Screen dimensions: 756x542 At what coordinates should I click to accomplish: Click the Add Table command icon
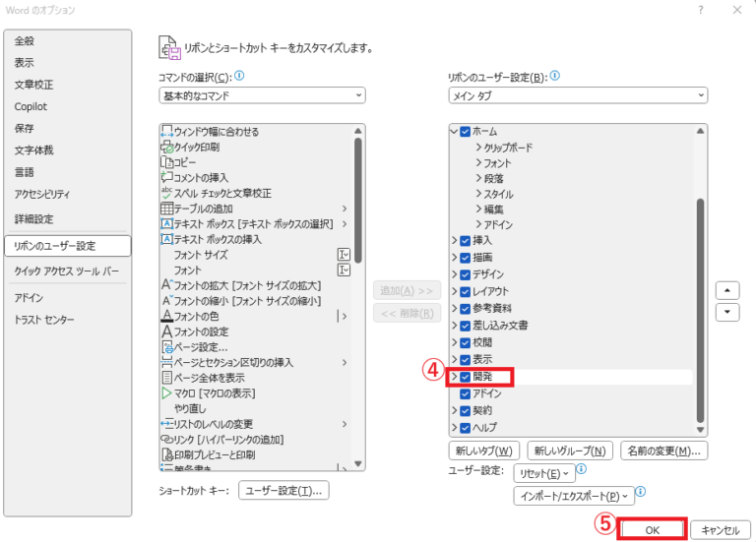click(x=166, y=209)
